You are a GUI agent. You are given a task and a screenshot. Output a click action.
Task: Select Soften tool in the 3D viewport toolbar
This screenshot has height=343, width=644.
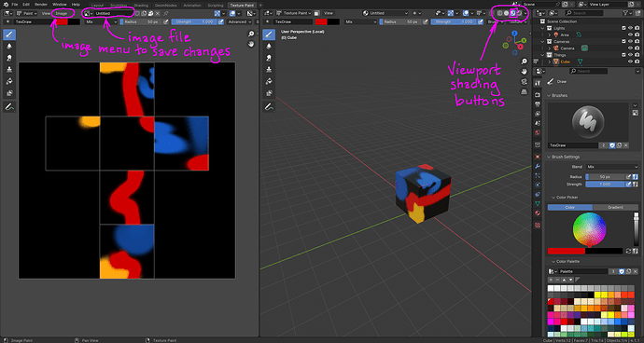pos(269,47)
